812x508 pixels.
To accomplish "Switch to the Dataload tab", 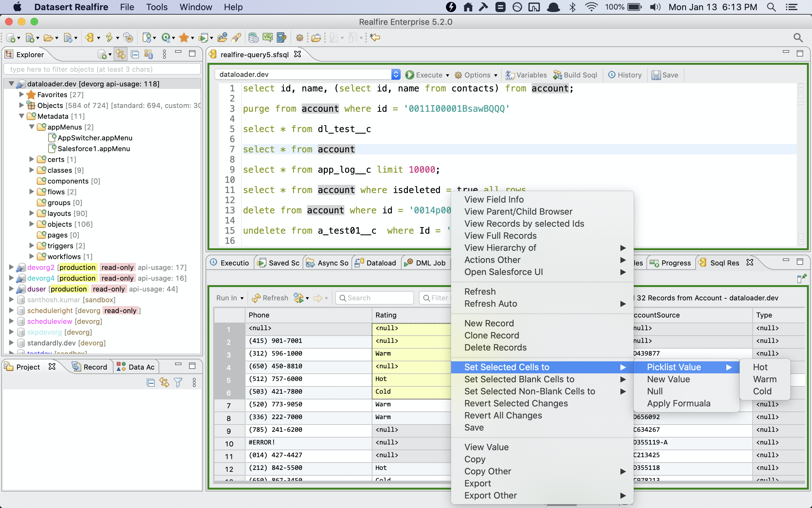I will [376, 263].
